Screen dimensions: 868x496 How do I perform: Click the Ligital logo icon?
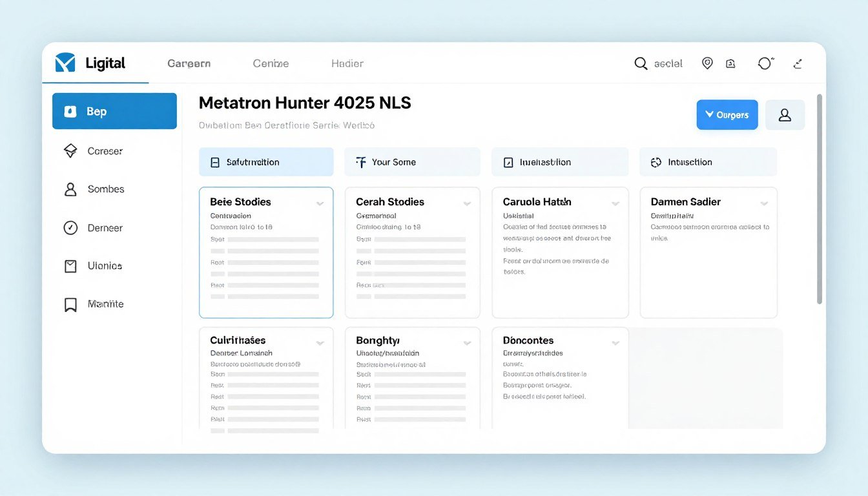coord(65,63)
